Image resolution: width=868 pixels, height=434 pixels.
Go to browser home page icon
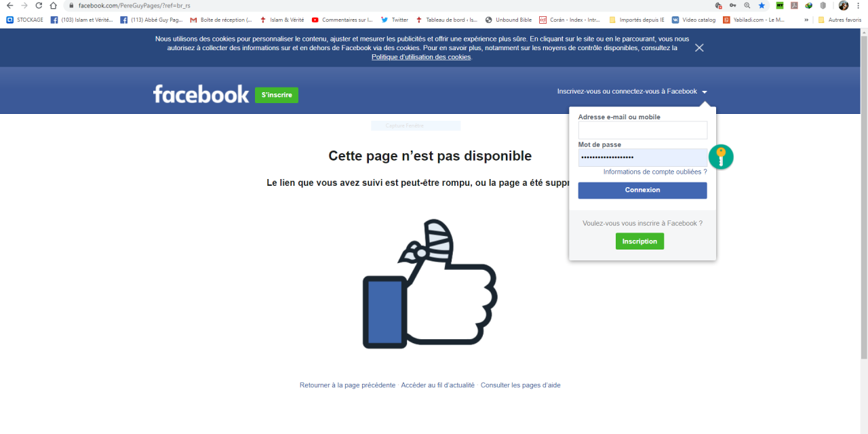pos(54,5)
